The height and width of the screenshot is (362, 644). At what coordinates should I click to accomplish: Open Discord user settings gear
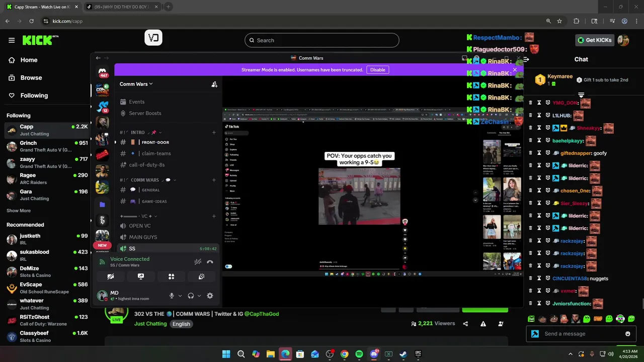coord(210,296)
